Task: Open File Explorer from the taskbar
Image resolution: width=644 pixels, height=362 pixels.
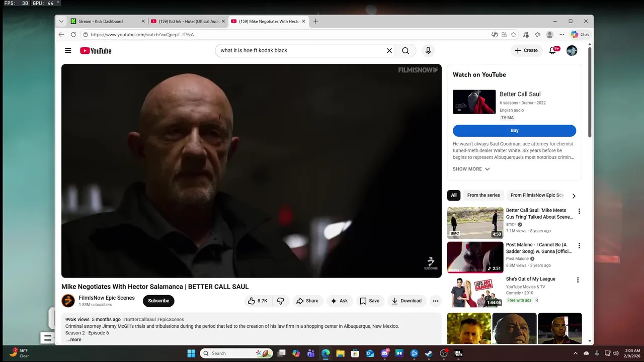Action: pyautogui.click(x=340, y=353)
